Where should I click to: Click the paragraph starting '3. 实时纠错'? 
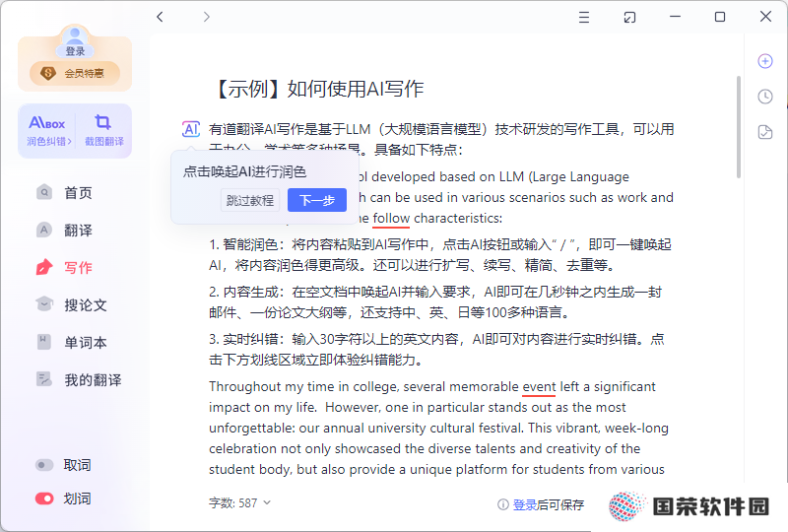[x=436, y=350]
